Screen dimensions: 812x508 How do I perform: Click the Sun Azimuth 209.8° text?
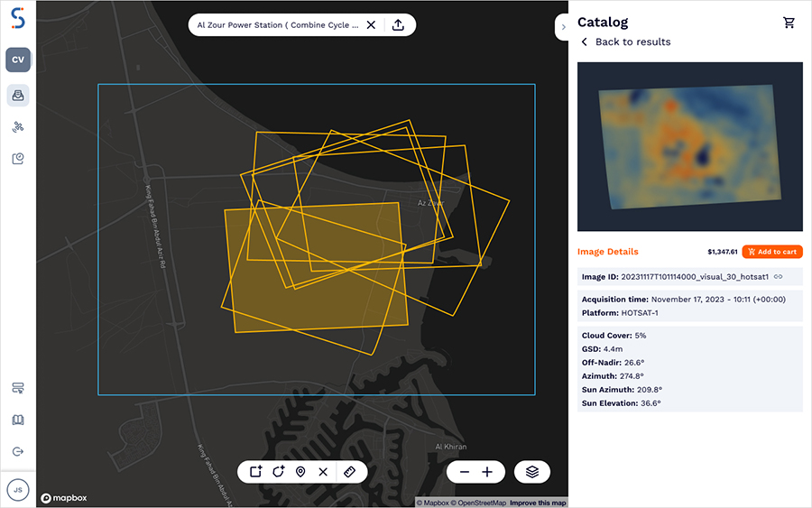pyautogui.click(x=622, y=390)
